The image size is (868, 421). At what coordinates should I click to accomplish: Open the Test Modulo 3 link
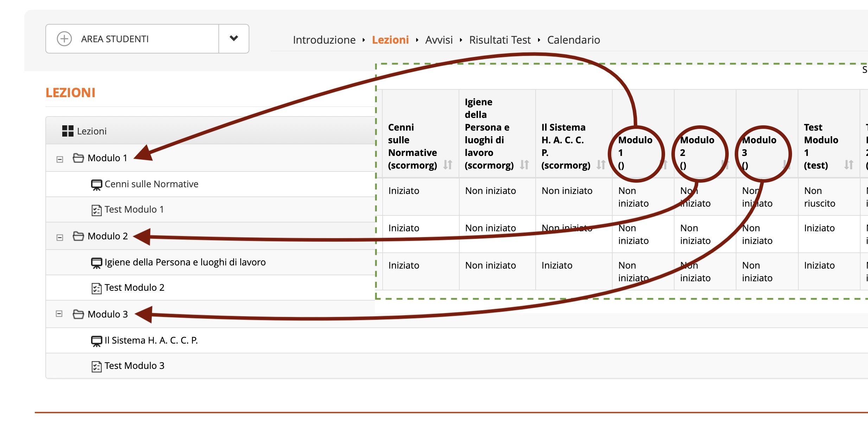click(134, 366)
